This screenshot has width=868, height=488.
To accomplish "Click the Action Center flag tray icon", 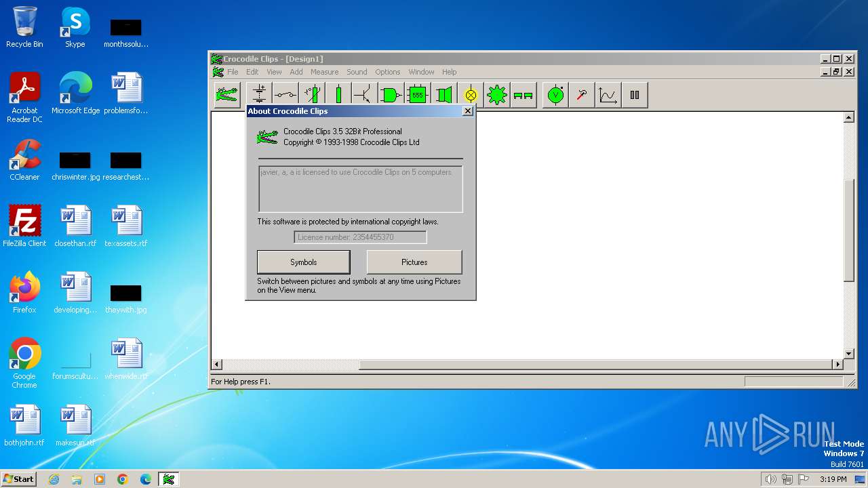I will (x=804, y=479).
